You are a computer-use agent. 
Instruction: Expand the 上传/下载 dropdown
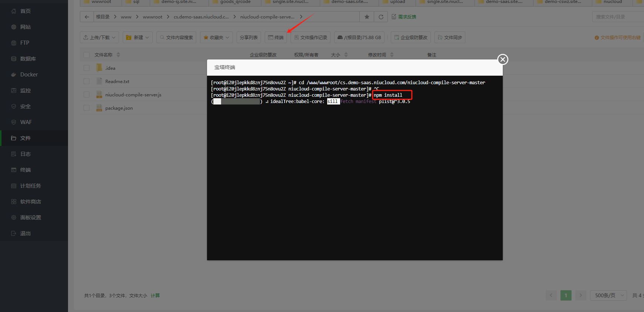coord(99,38)
